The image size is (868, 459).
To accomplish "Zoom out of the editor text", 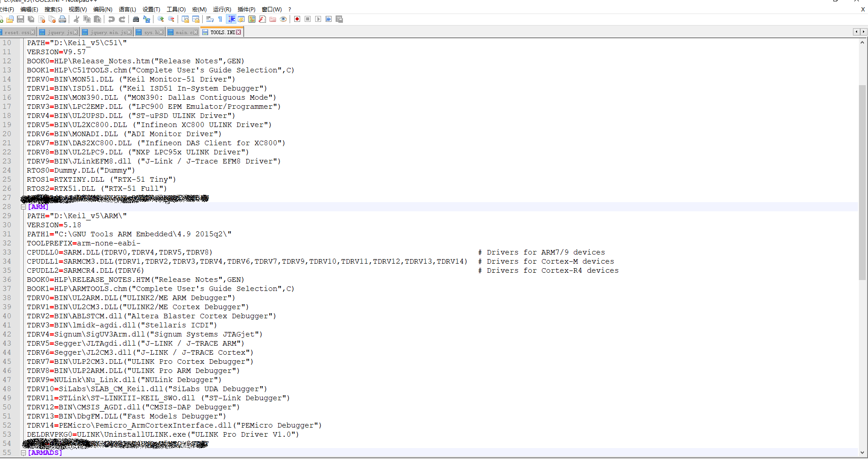I will 171,19.
